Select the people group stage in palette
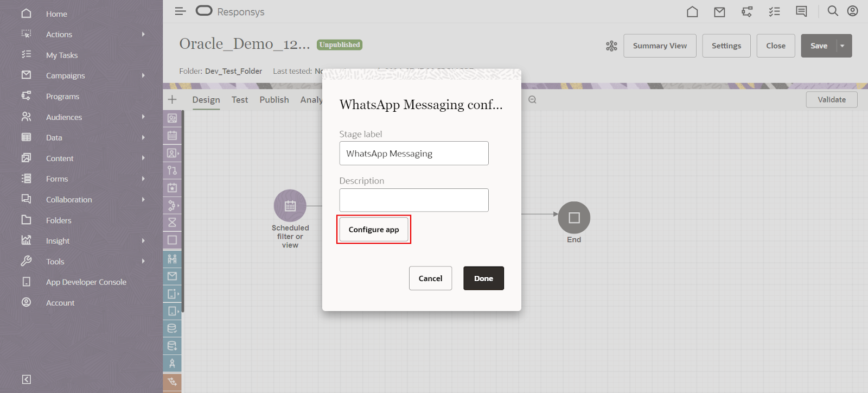Viewport: 868px width, 393px height. pyautogui.click(x=172, y=259)
